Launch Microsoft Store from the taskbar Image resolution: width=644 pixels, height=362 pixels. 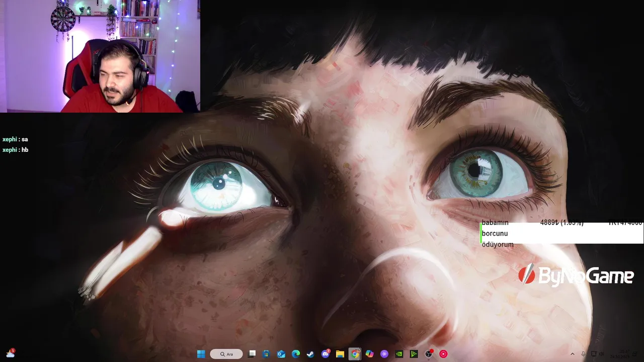[266, 354]
